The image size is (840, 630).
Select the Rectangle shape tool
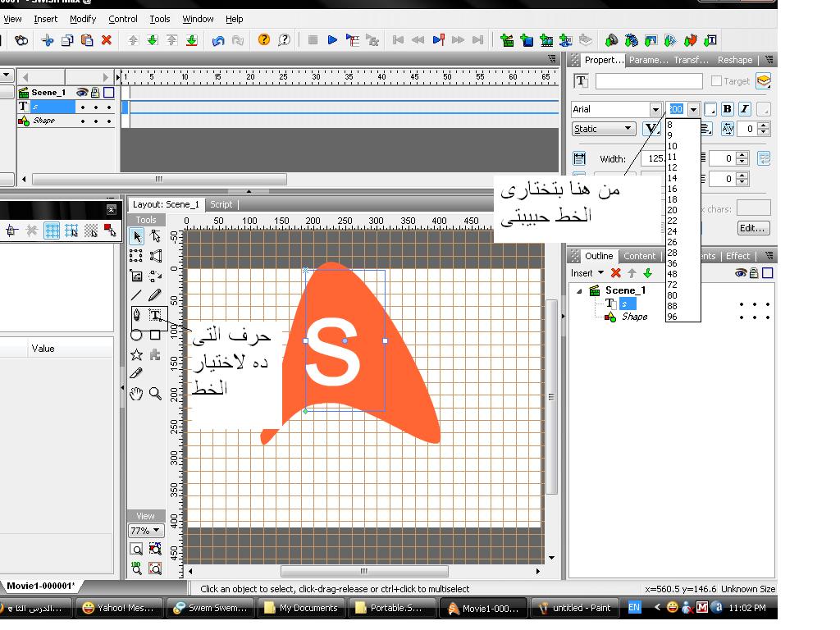155,335
